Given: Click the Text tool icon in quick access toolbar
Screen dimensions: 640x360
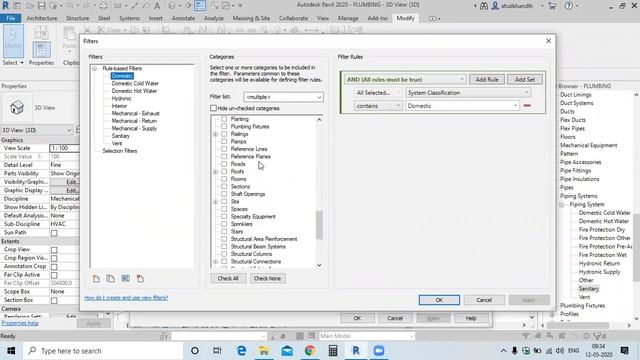Looking at the screenshot, I should (157, 6).
